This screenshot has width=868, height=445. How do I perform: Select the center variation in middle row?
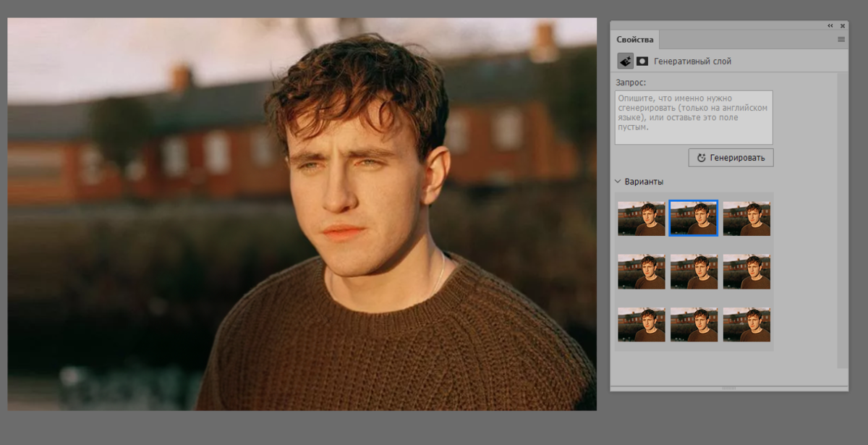[x=694, y=271]
